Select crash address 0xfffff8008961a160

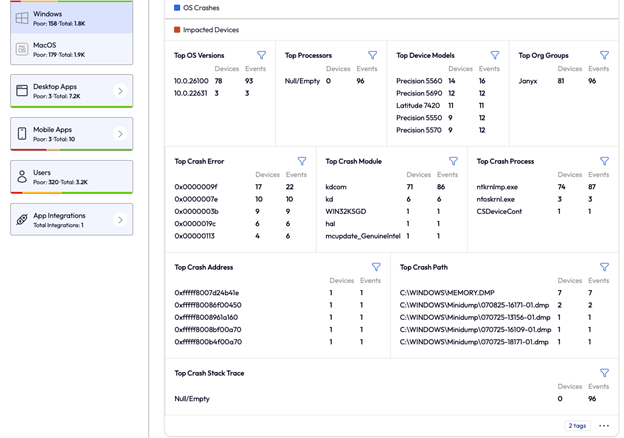206,317
